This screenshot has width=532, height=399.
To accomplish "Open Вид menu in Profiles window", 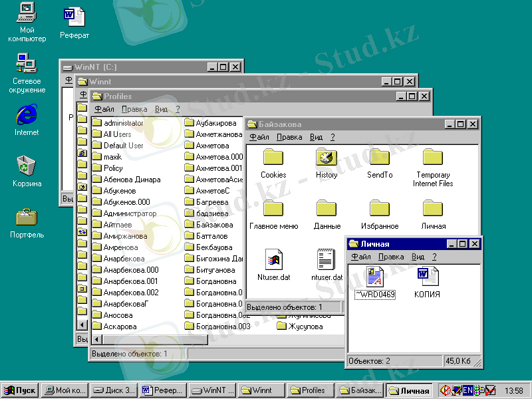I will [161, 109].
